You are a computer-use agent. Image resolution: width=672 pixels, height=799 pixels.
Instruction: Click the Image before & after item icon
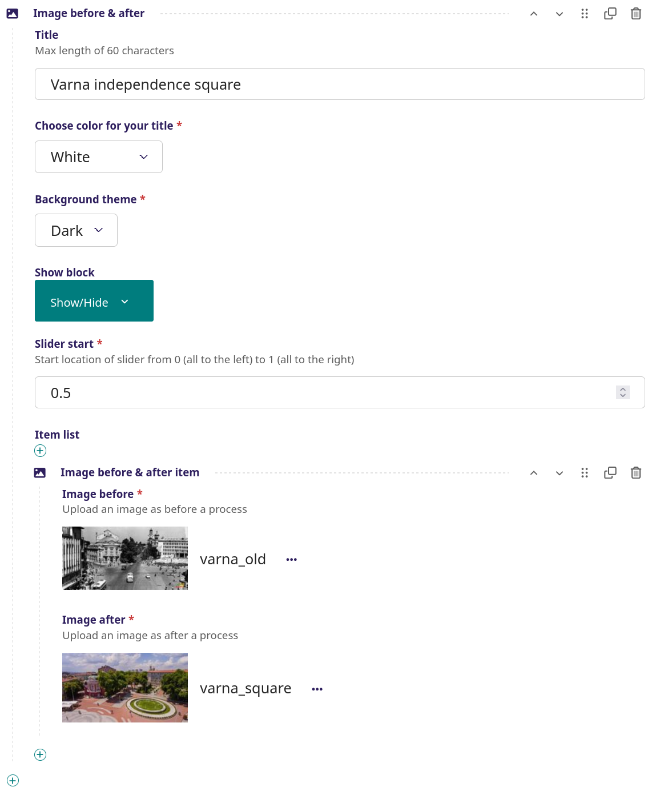click(40, 473)
